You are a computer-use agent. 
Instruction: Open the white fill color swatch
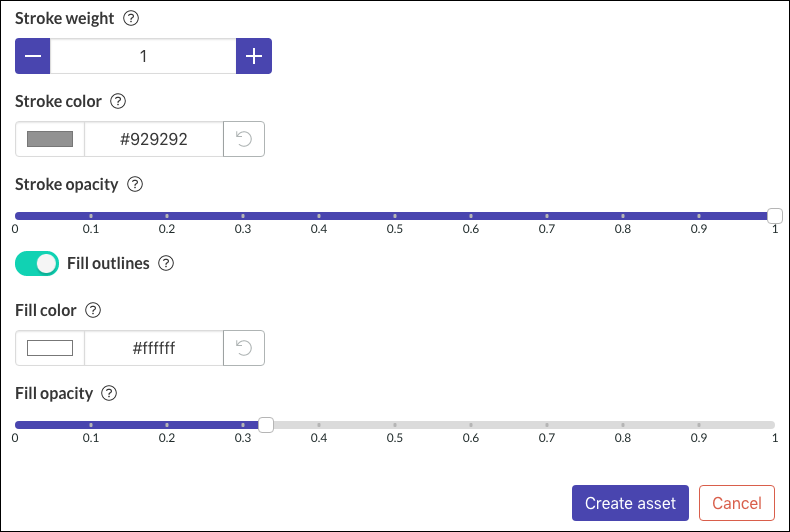pos(50,348)
